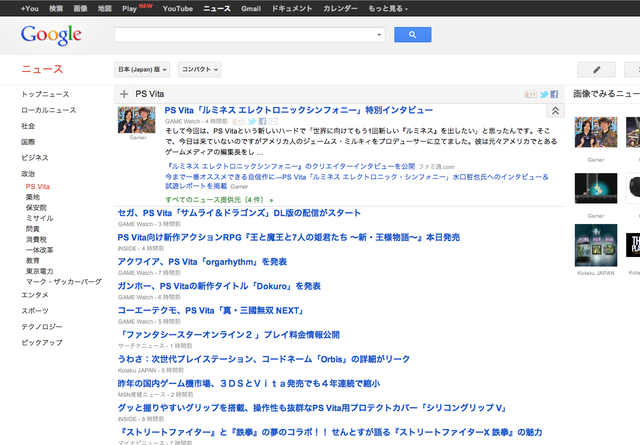This screenshot has height=445, width=640.
Task: Open ルミネス エレクトロニックシンフォニー 特別インタビュー headline
Action: (x=299, y=110)
